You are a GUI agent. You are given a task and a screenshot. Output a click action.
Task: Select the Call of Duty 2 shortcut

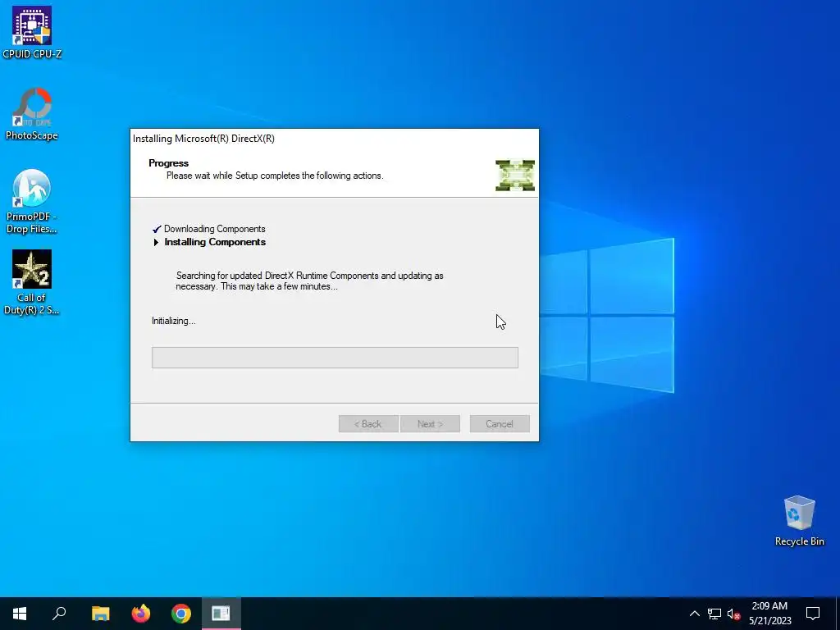[x=32, y=282]
